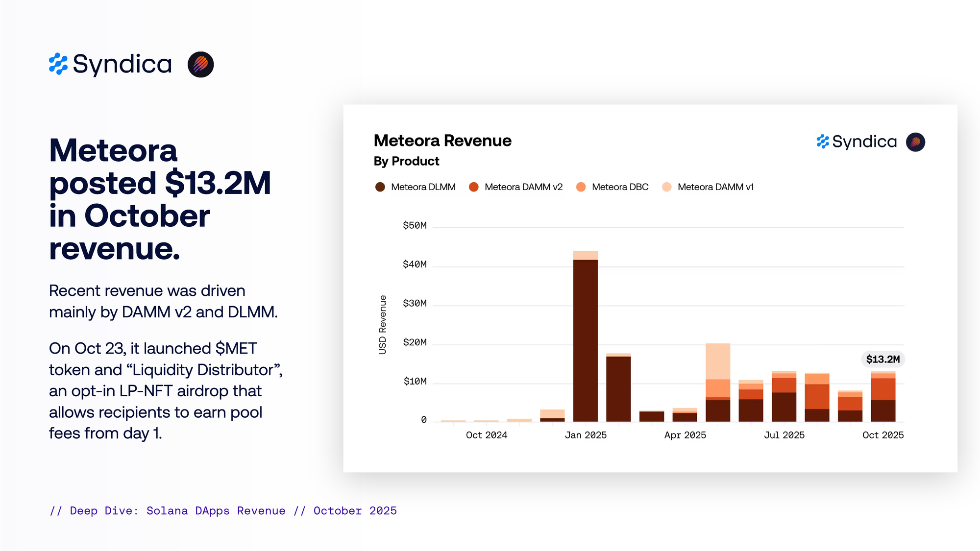Image resolution: width=980 pixels, height=551 pixels.
Task: Click the $13.2M value label bubble
Action: coord(882,359)
